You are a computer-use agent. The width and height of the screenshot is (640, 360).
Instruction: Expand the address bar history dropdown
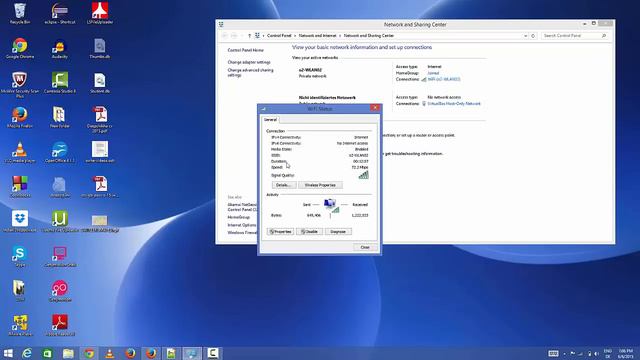click(525, 36)
